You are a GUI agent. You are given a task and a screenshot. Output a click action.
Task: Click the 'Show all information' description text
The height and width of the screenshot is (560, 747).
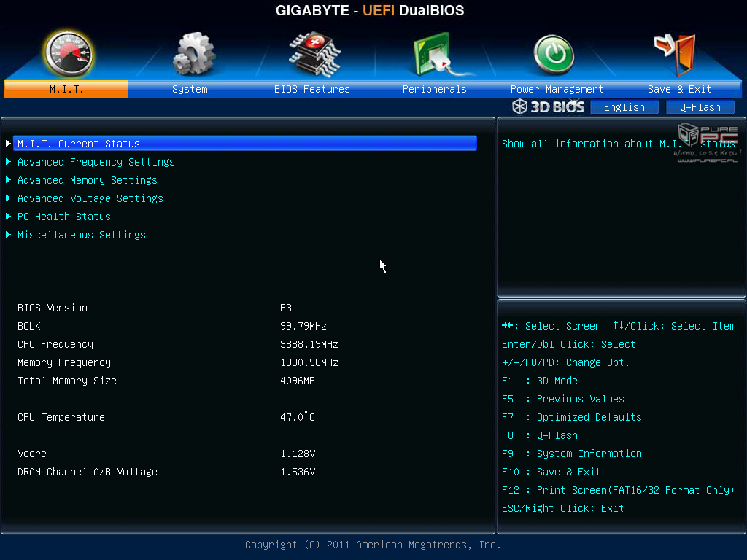[x=619, y=144]
